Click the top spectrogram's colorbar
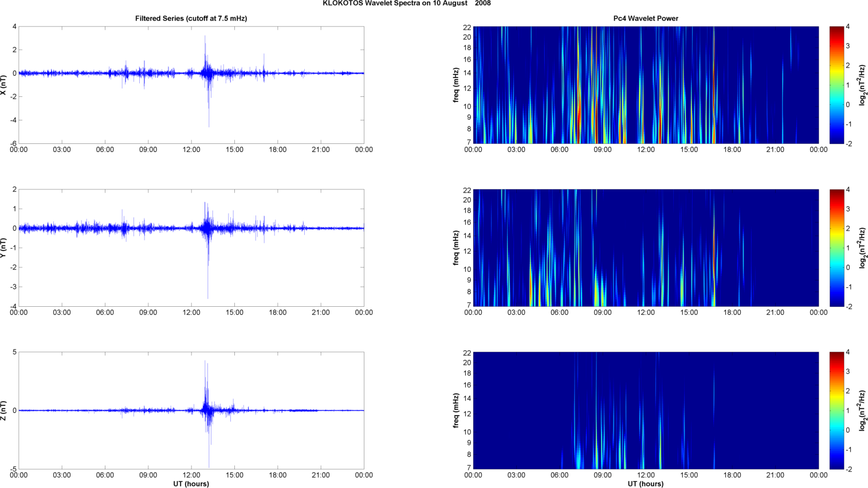868x488 pixels. point(836,85)
